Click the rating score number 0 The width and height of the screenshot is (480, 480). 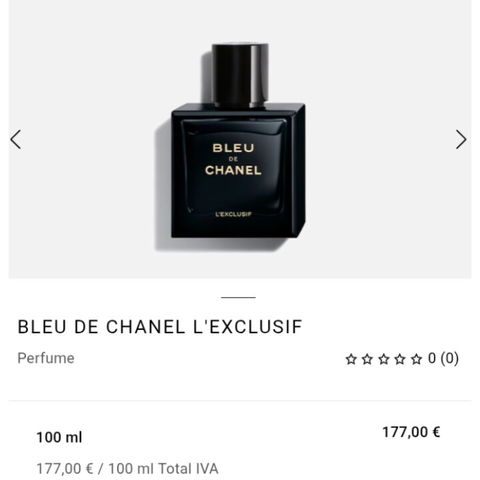click(432, 359)
